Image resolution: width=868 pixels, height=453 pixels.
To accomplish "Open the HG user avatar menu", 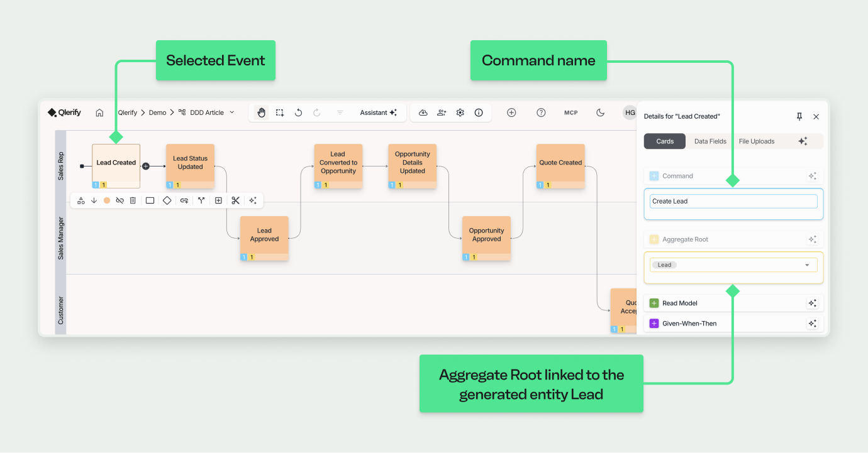I will (x=630, y=112).
